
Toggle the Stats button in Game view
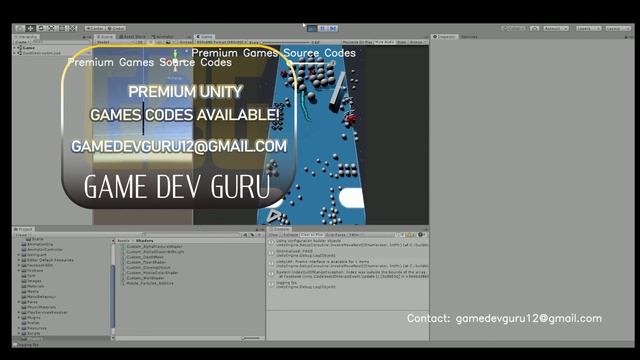pyautogui.click(x=402, y=42)
